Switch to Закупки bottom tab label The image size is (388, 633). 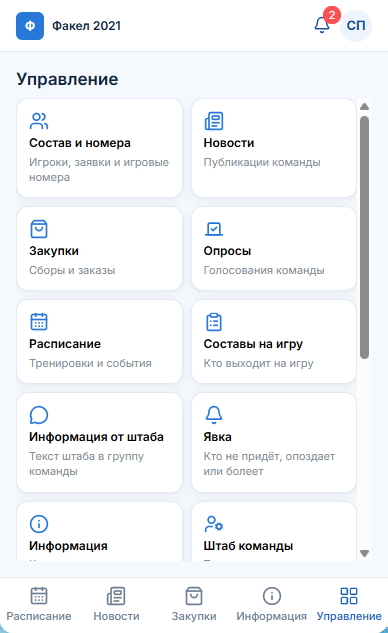pyautogui.click(x=194, y=616)
